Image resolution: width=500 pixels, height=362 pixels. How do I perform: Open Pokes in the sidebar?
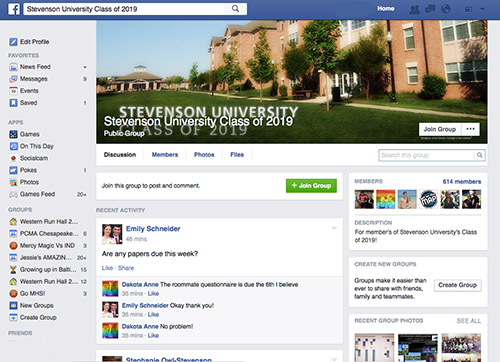click(28, 170)
